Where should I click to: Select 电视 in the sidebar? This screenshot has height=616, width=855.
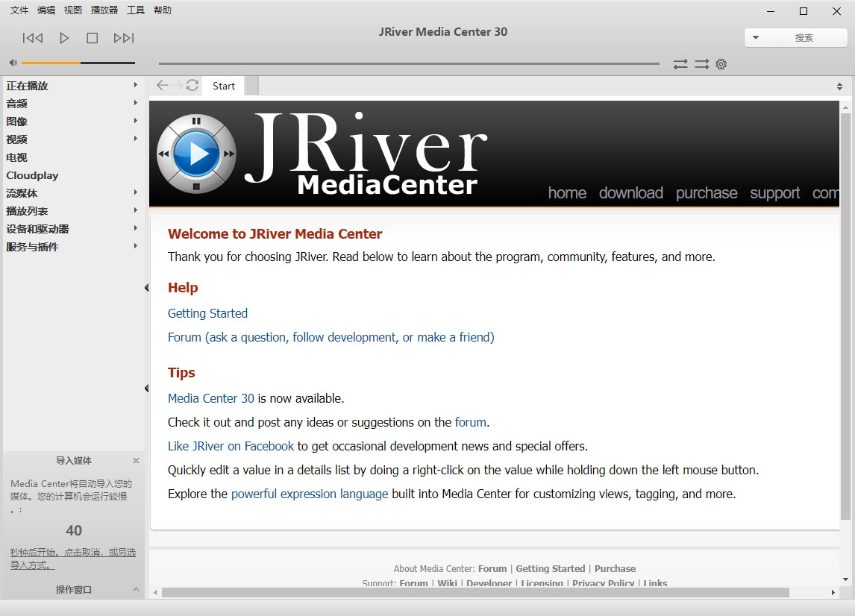tap(17, 157)
